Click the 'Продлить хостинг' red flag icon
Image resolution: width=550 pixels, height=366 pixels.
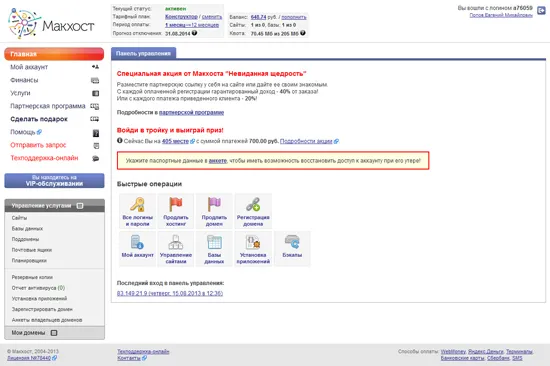(x=176, y=205)
